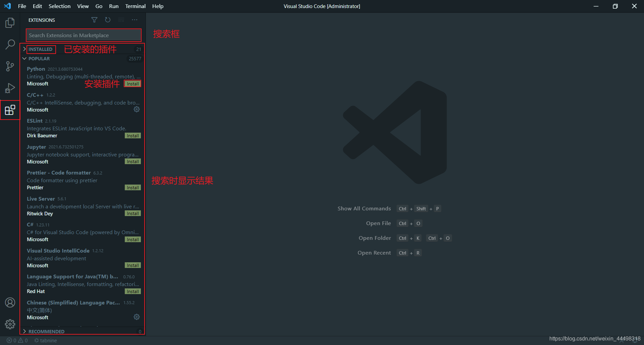Install Language Support for Java
Screen dimensions: 644x345
point(133,291)
